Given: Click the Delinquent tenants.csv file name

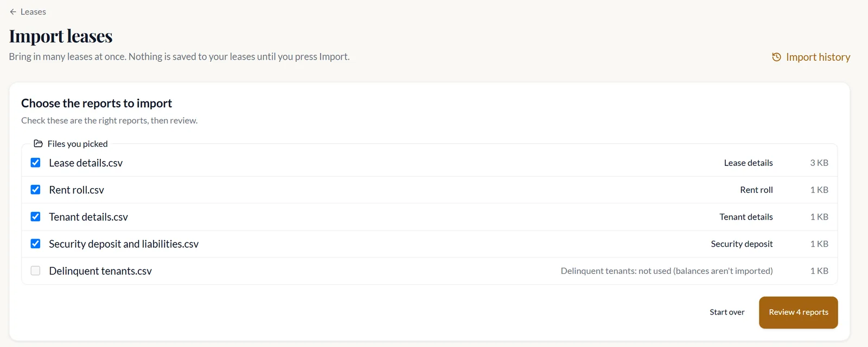Looking at the screenshot, I should 100,271.
